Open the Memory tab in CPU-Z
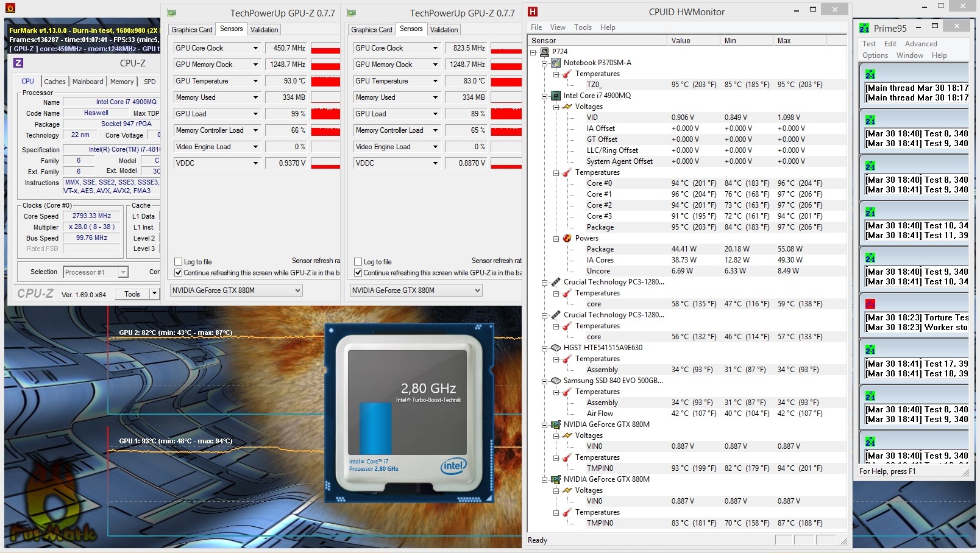The width and height of the screenshot is (980, 553). pyautogui.click(x=122, y=82)
